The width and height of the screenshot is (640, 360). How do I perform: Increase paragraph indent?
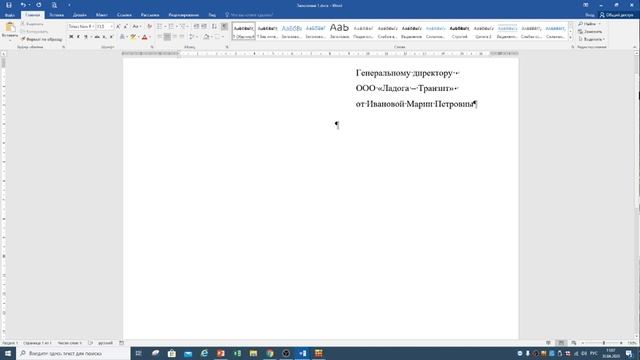[204, 27]
